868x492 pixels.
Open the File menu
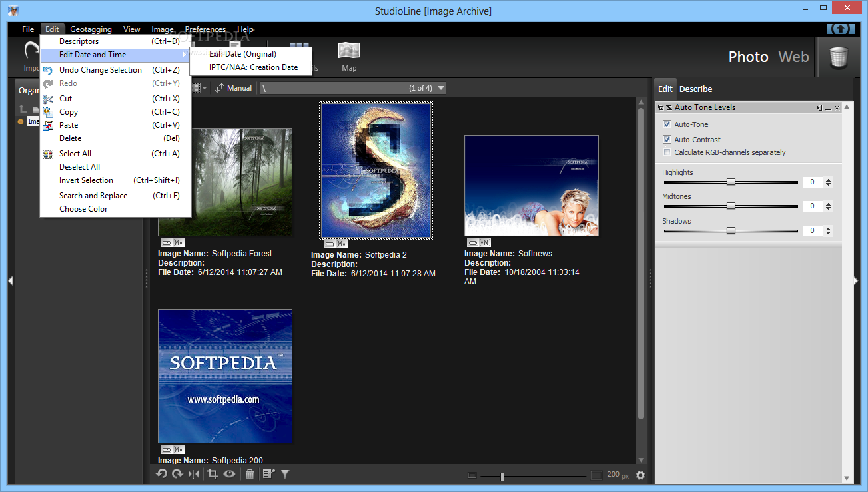(x=28, y=29)
